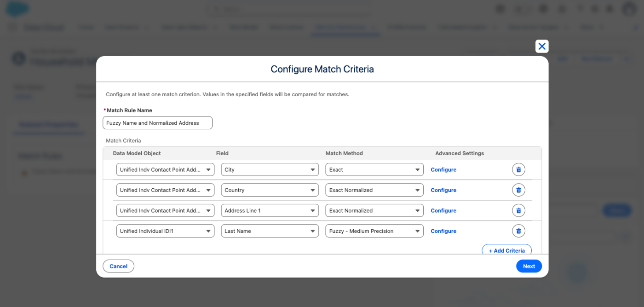This screenshot has width=644, height=307.
Task: Delete the City match criteria row
Action: point(518,169)
